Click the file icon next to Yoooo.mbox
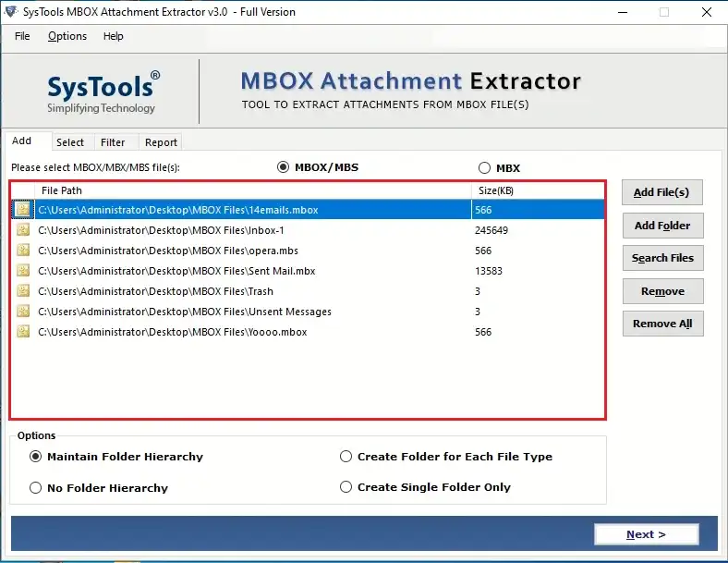 [x=23, y=332]
